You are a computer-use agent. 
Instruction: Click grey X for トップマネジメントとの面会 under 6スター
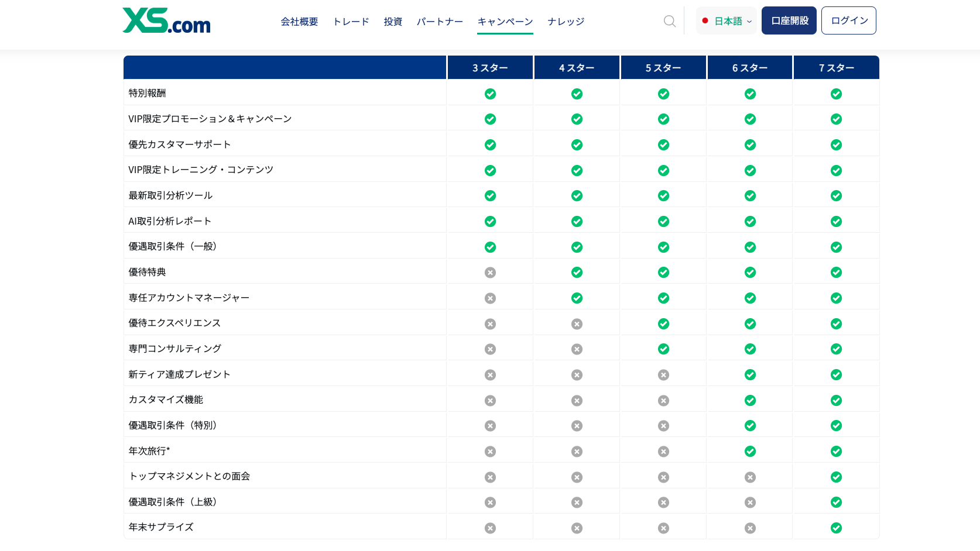point(750,477)
